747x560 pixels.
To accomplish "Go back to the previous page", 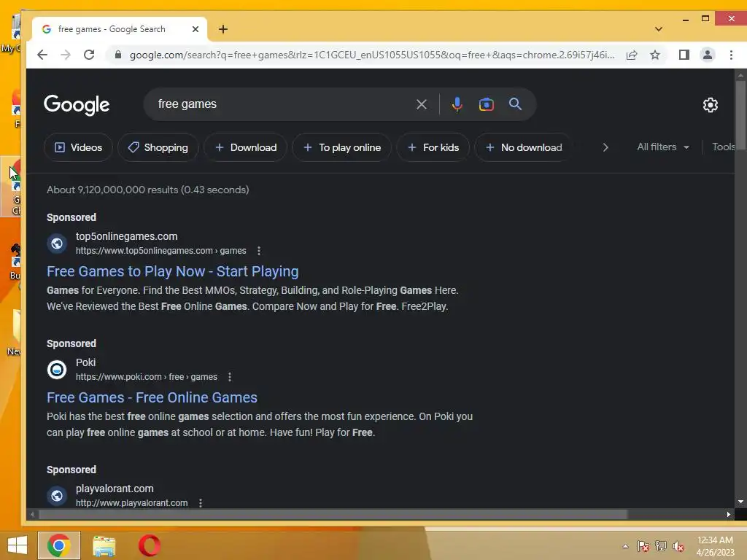I will (x=42, y=55).
